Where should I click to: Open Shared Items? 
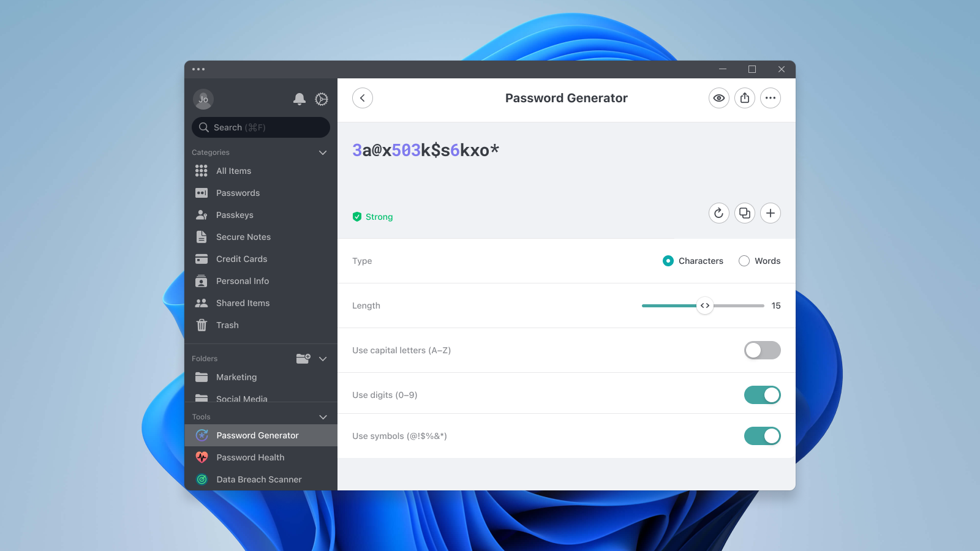243,303
